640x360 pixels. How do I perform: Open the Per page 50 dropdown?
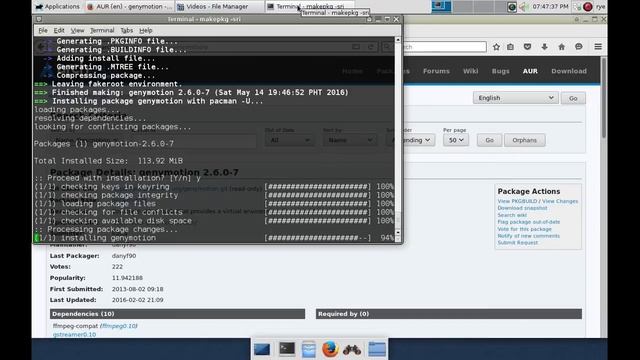click(x=456, y=140)
